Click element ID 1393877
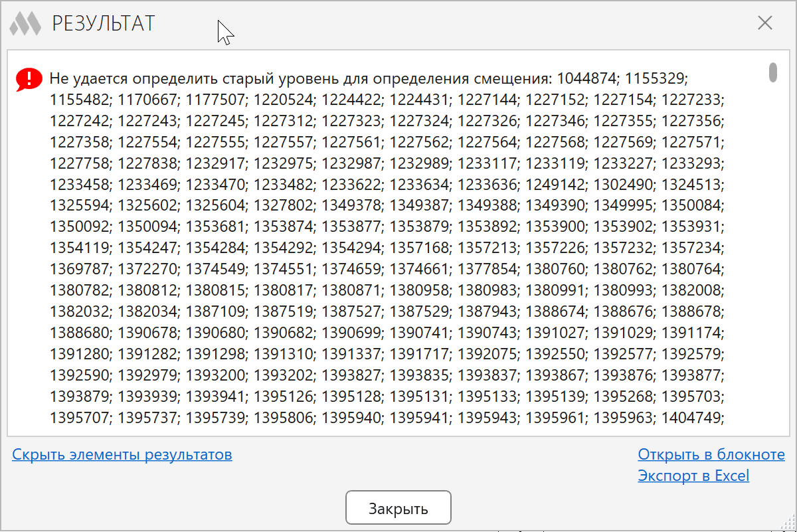797x532 pixels. pos(691,376)
